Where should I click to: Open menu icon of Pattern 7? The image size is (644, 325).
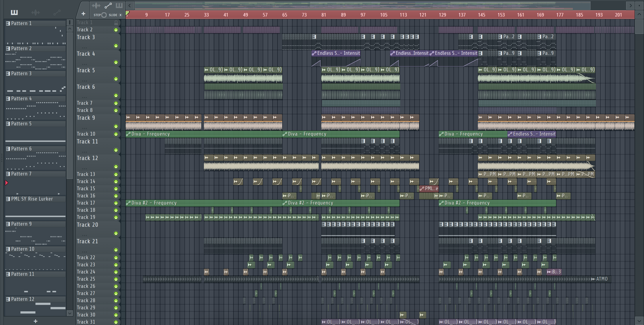point(8,174)
